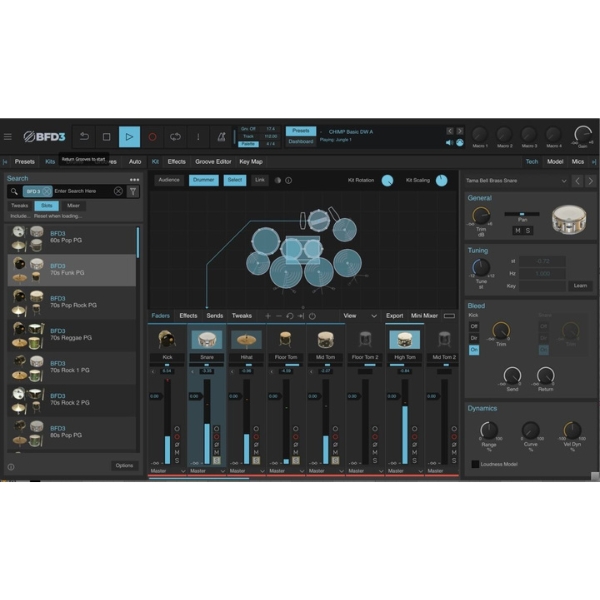Image resolution: width=600 pixels, height=600 pixels.
Task: Mute the Kick channel
Action: coord(177,453)
